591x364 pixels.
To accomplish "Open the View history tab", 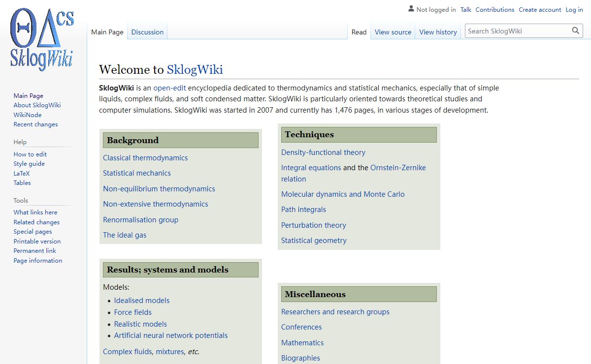I will click(x=438, y=32).
